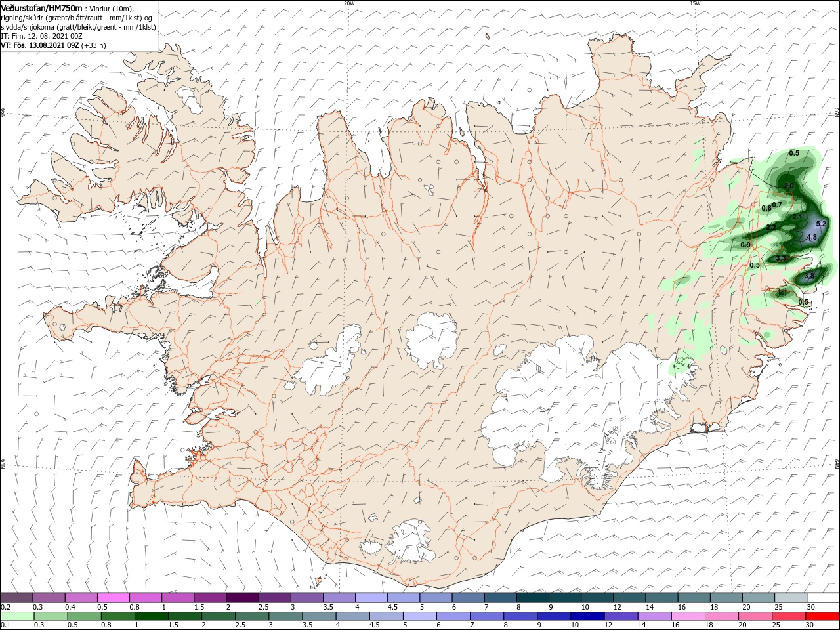Select mauve 0.2 swatch in top legend row

coord(16,597)
